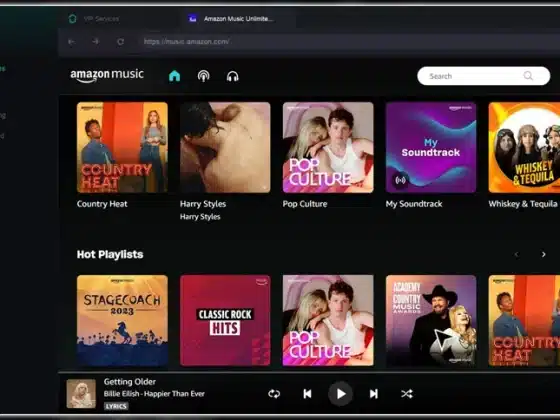Click the Harry Styles artist name subtitle
The width and height of the screenshot is (560, 420).
200,217
